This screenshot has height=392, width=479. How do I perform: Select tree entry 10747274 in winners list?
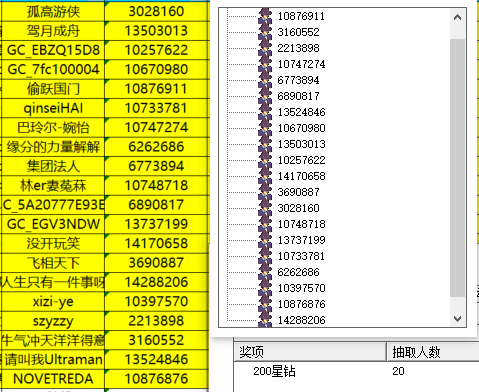[x=301, y=64]
